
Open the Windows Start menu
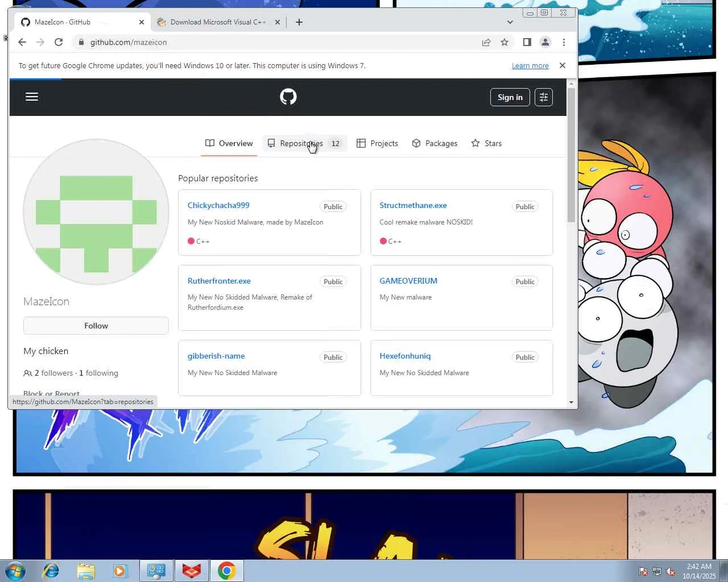click(x=15, y=571)
